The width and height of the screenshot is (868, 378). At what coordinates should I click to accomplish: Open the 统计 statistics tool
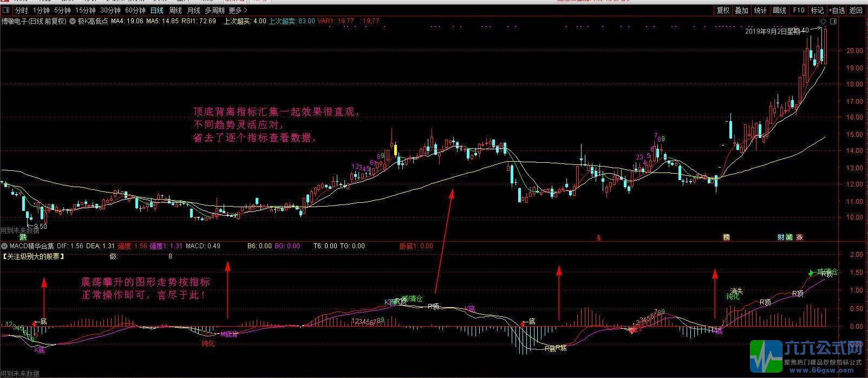[760, 10]
